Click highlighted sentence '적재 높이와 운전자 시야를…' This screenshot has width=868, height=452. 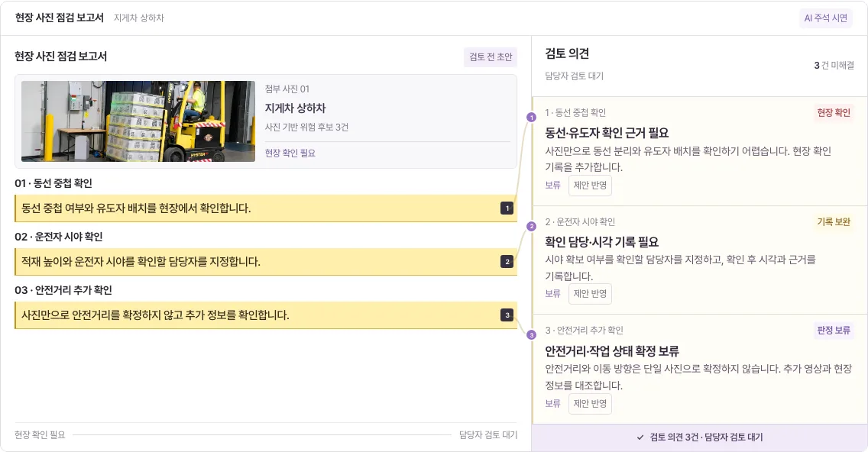[266, 262]
